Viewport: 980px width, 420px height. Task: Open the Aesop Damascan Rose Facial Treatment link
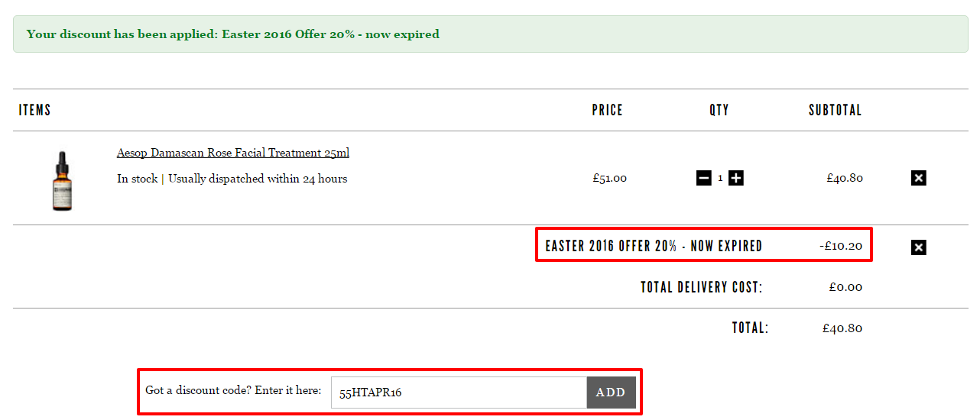(233, 153)
